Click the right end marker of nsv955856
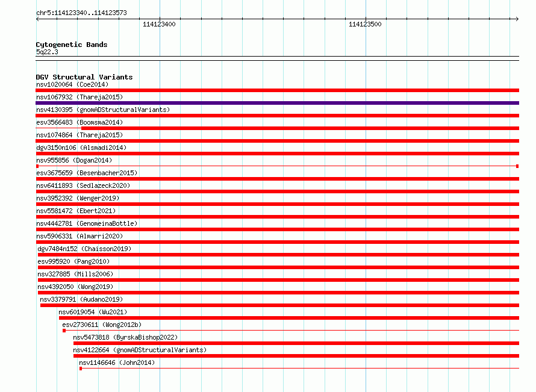This screenshot has width=536, height=392. (517, 166)
